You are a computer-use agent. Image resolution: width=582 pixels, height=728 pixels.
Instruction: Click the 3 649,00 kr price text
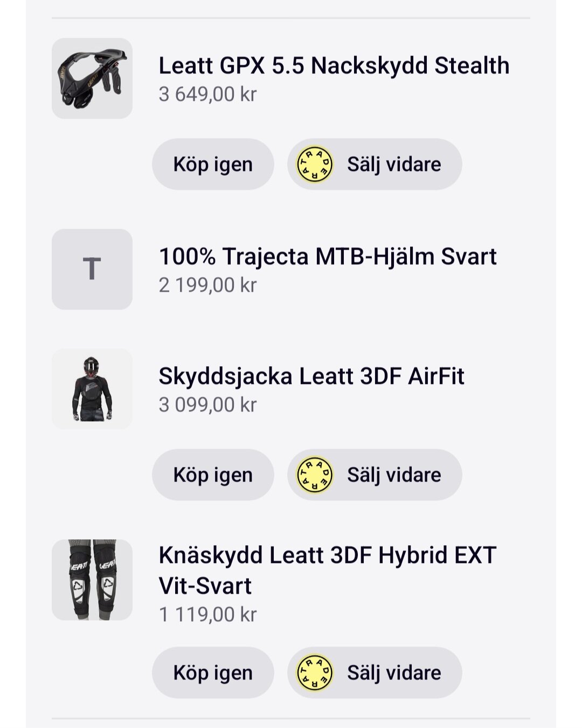[x=207, y=94]
